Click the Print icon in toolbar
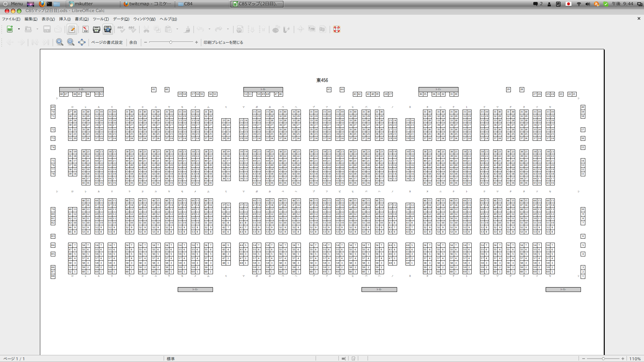Image resolution: width=644 pixels, height=362 pixels. click(x=96, y=29)
